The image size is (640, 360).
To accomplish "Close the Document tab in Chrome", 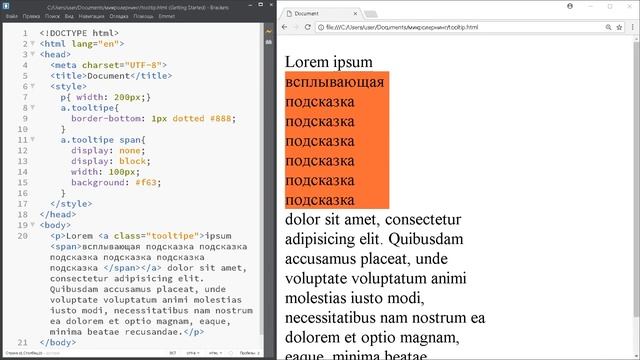I will tap(355, 13).
